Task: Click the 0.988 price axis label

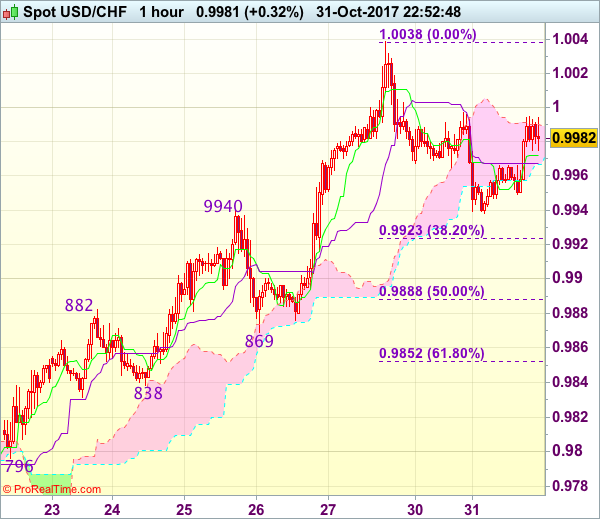Action: 570,313
